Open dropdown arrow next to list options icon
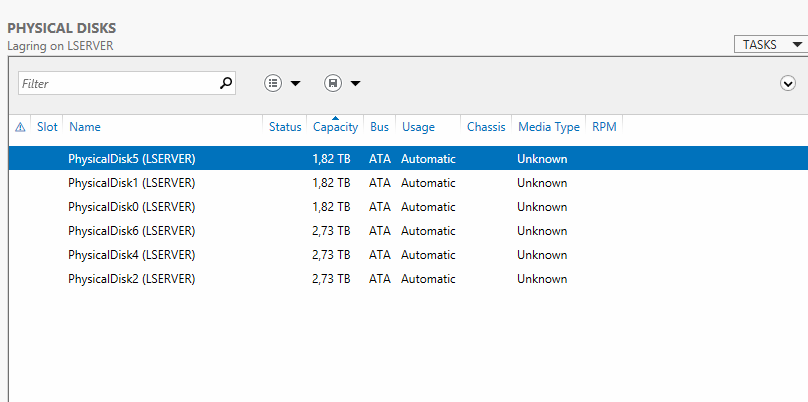 (x=295, y=83)
